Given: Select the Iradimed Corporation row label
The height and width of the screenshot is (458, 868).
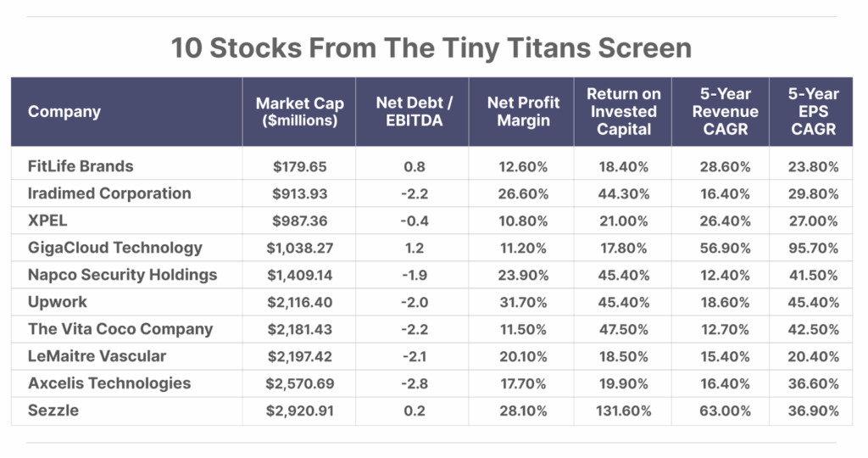Looking at the screenshot, I should [109, 193].
